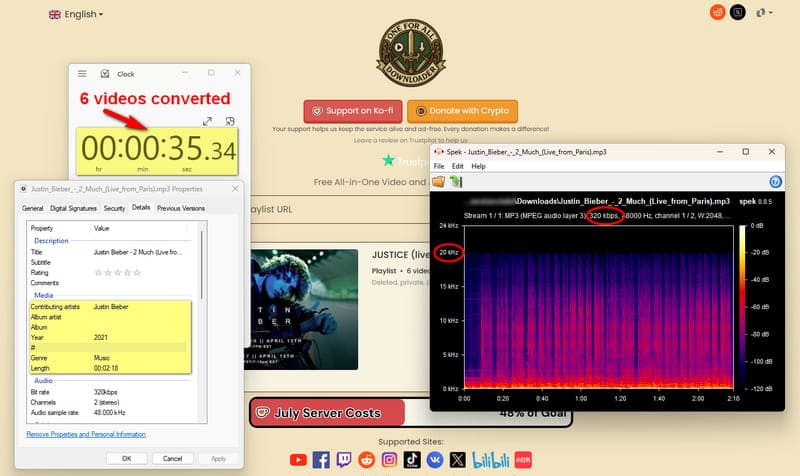Click the Genre value 'Music'

[102, 358]
